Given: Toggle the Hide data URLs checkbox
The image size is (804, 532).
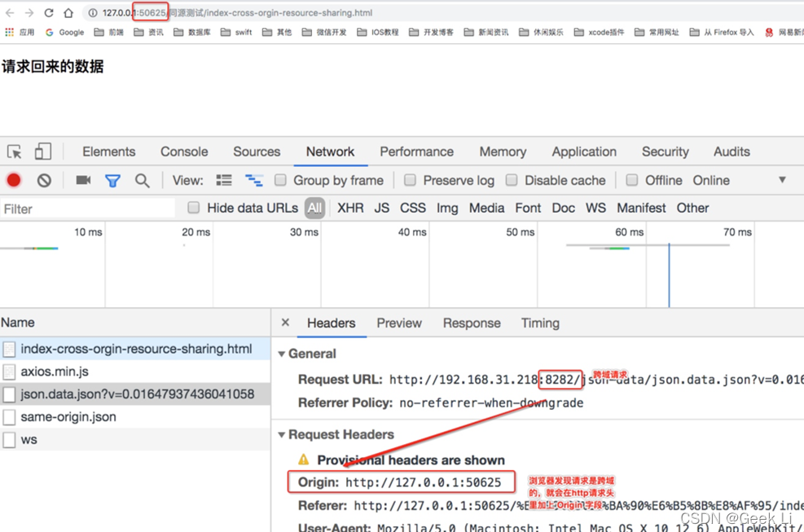Looking at the screenshot, I should pyautogui.click(x=193, y=208).
